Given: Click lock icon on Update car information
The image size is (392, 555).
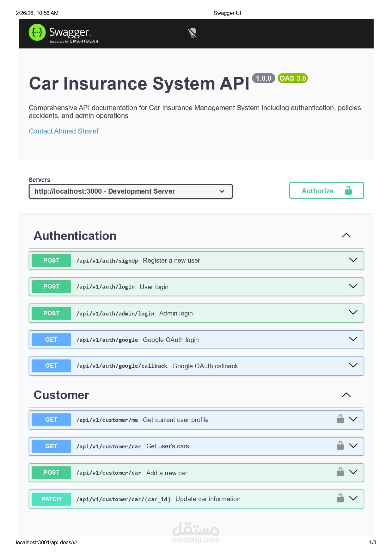Looking at the screenshot, I should [x=340, y=498].
